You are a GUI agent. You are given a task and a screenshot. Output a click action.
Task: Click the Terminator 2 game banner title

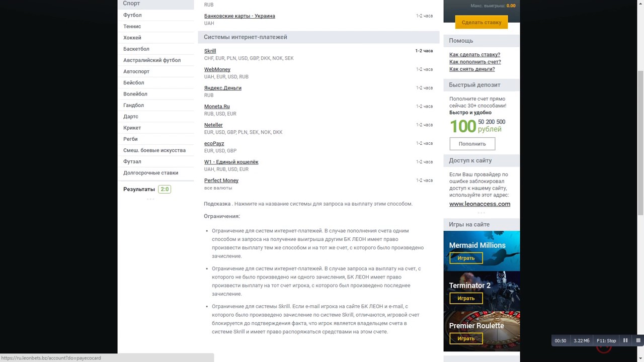tap(469, 286)
